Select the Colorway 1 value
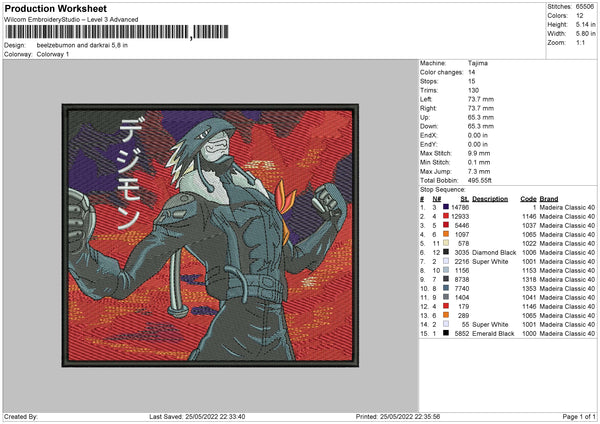This screenshot has height=424, width=600. pyautogui.click(x=53, y=54)
